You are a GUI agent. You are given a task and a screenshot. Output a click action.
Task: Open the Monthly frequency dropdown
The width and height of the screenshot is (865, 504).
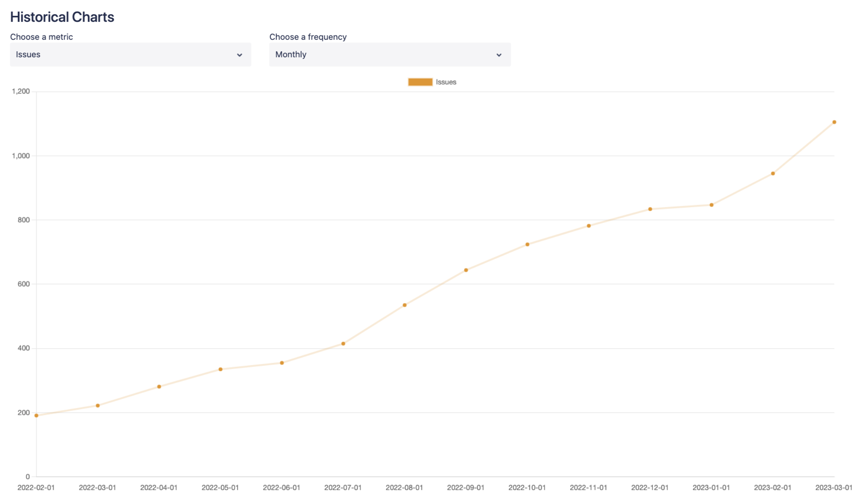tap(389, 55)
